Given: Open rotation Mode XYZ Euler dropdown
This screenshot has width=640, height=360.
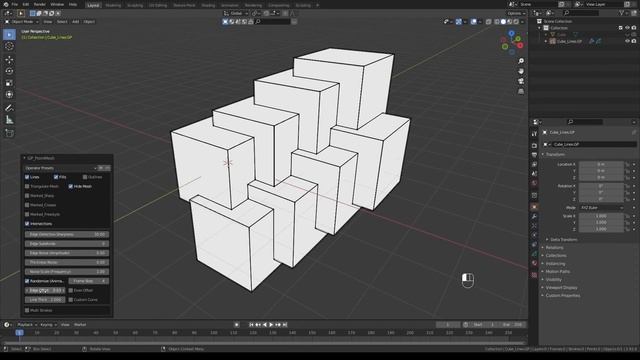Looking at the screenshot, I should coord(602,207).
